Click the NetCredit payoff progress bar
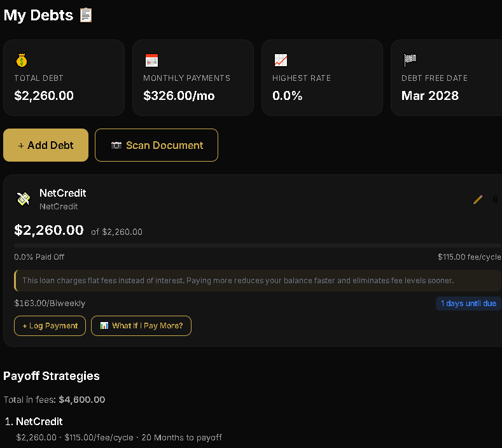502x448 pixels. (x=258, y=246)
